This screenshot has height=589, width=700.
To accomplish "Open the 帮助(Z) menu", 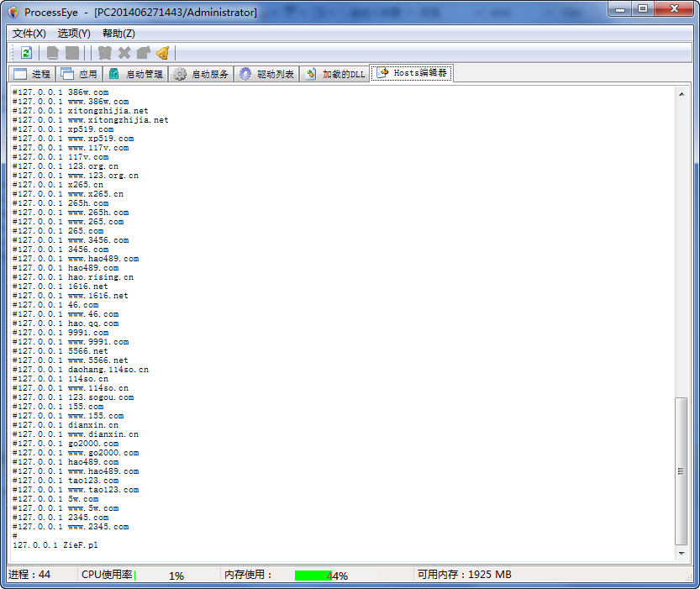I will 118,34.
